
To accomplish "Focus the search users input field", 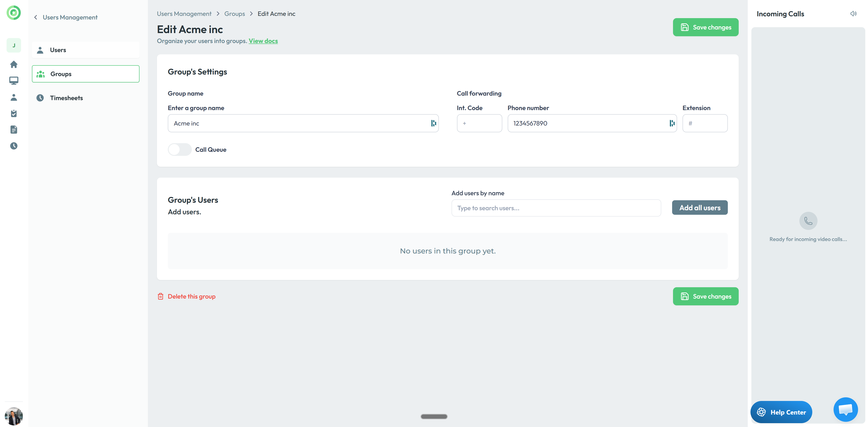I will pyautogui.click(x=556, y=208).
